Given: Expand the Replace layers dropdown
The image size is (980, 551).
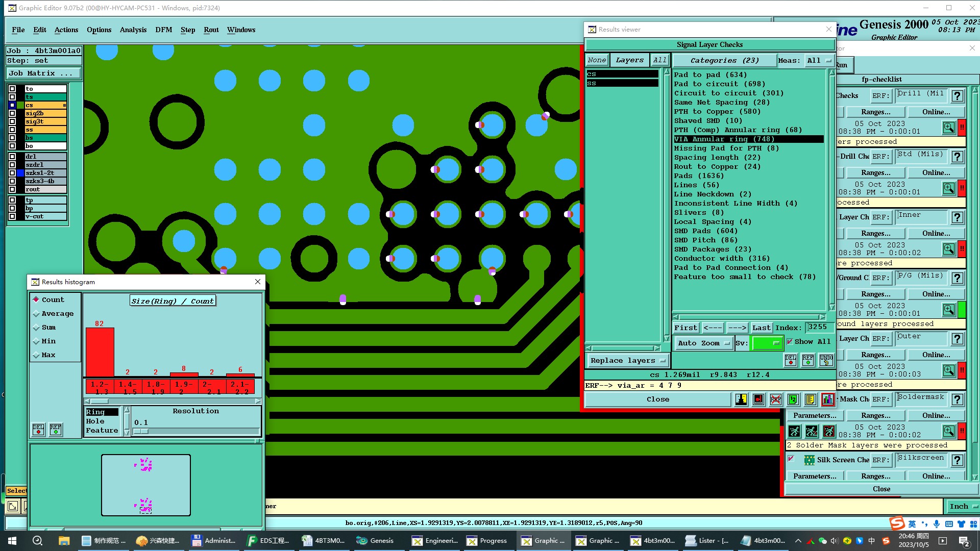Looking at the screenshot, I should pyautogui.click(x=627, y=361).
